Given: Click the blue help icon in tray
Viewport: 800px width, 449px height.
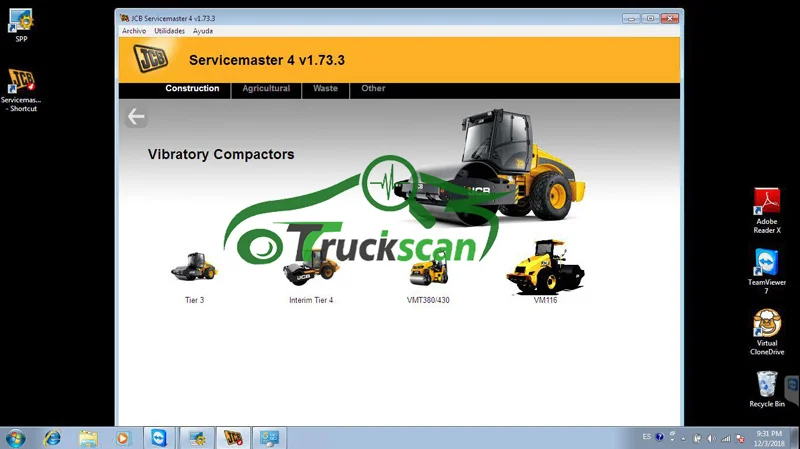Looking at the screenshot, I should [659, 437].
